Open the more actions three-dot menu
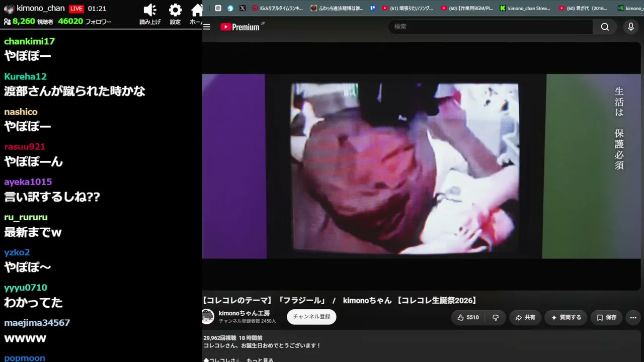The height and width of the screenshot is (362, 644). coord(633,317)
